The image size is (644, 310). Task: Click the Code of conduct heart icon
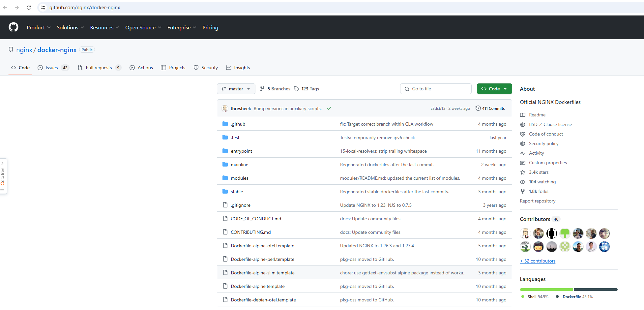pyautogui.click(x=523, y=134)
